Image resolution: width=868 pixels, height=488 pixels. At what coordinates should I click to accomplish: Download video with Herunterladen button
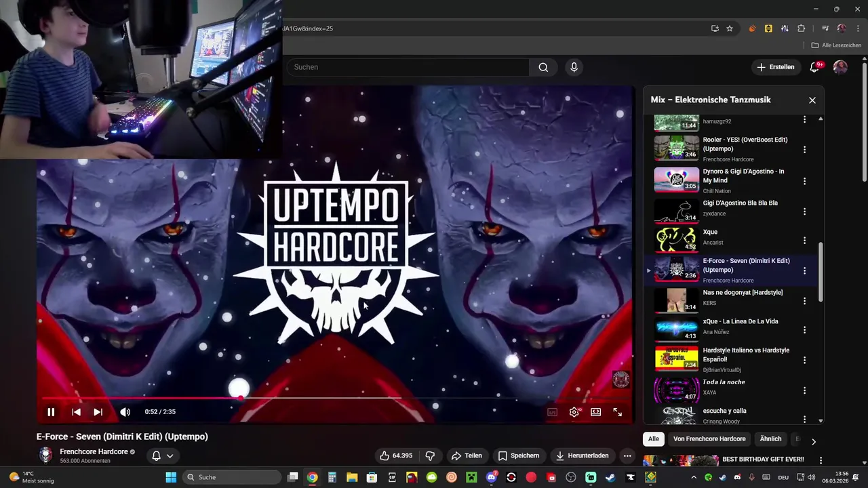pos(583,455)
